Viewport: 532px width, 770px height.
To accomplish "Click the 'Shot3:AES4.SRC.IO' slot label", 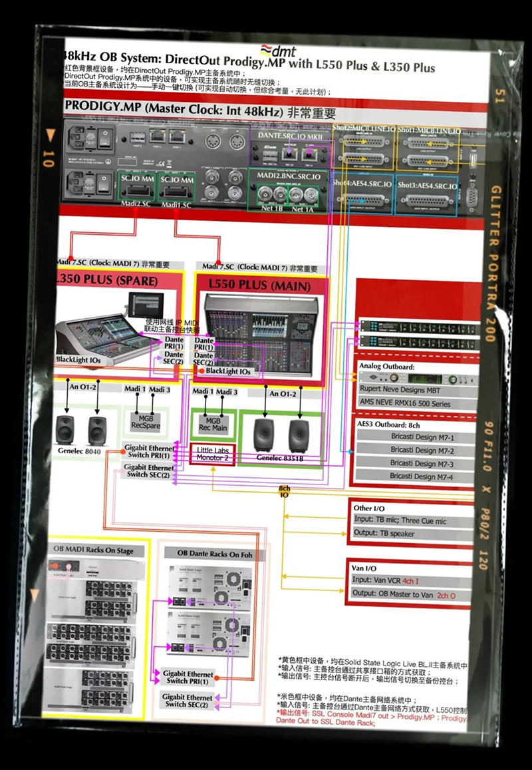I will pos(427,185).
